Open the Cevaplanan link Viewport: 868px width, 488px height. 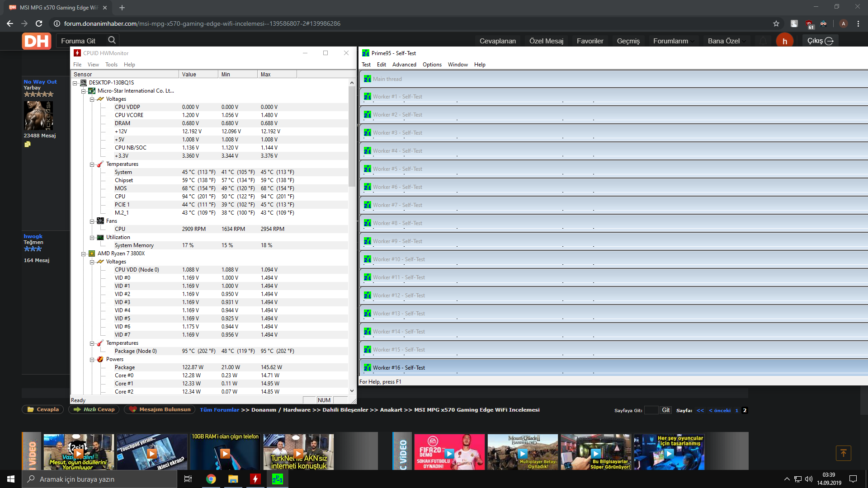pyautogui.click(x=498, y=41)
